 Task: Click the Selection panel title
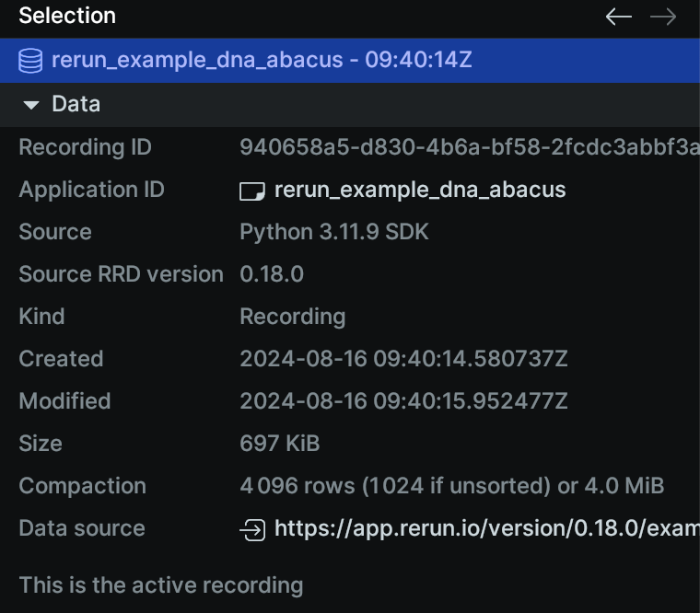click(x=67, y=16)
